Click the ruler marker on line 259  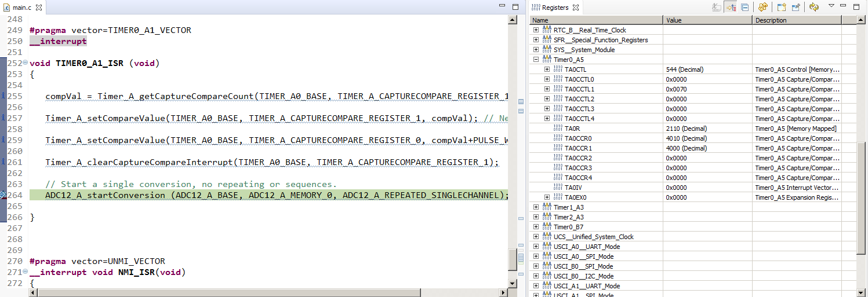pos(3,140)
